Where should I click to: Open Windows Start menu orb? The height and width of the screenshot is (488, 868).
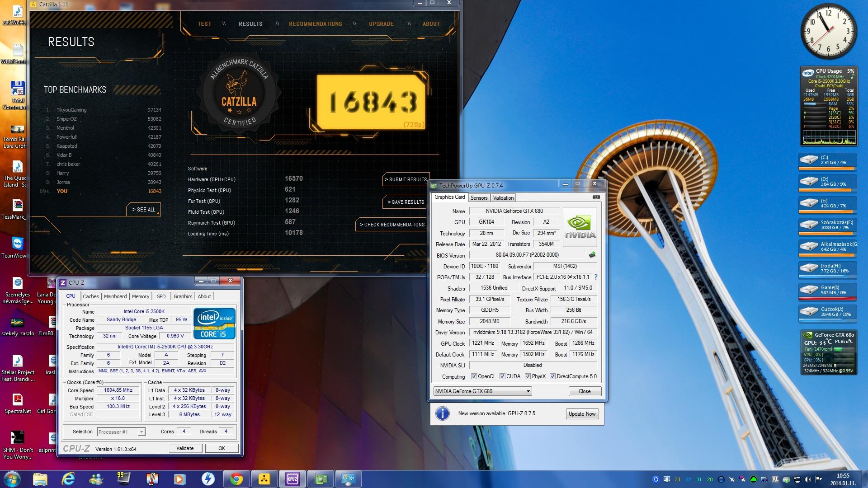[12, 479]
